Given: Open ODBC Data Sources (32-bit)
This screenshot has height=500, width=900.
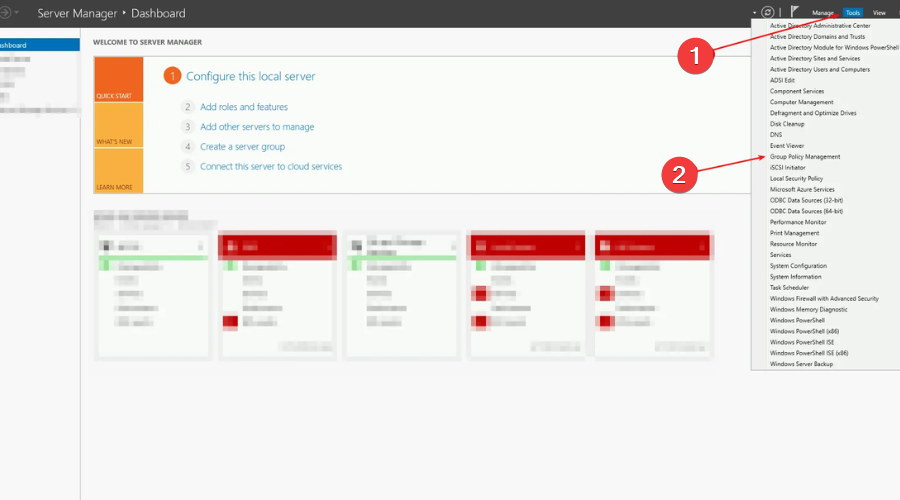Looking at the screenshot, I should pyautogui.click(x=806, y=200).
